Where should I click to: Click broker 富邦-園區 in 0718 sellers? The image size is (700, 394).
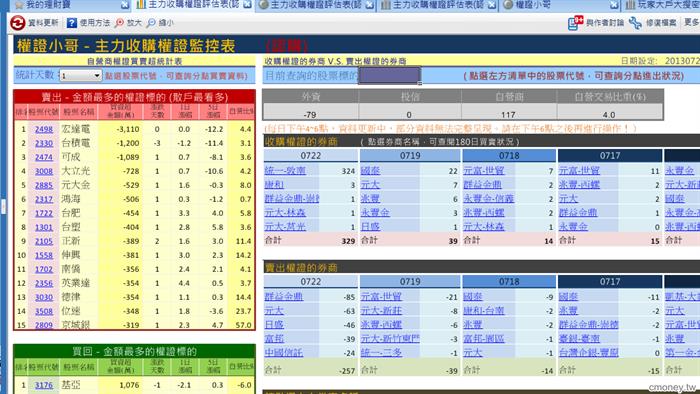[x=483, y=339]
